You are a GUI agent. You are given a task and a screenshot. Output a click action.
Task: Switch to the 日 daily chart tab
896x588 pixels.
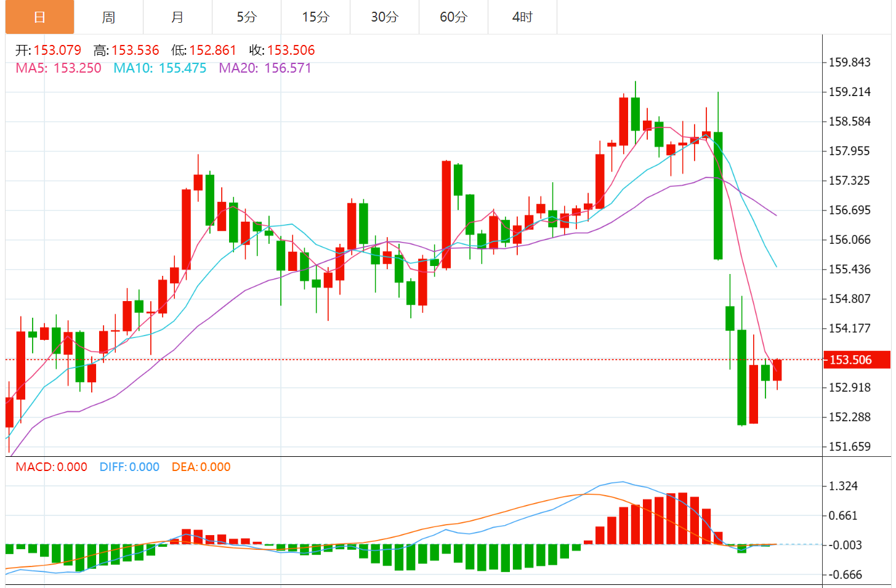click(x=39, y=17)
